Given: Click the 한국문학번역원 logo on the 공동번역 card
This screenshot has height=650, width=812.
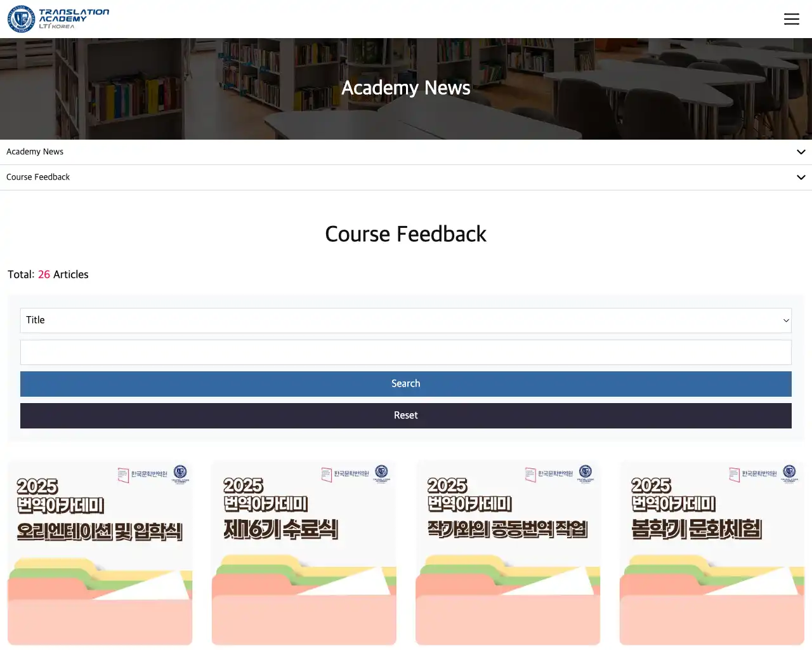Looking at the screenshot, I should point(549,474).
